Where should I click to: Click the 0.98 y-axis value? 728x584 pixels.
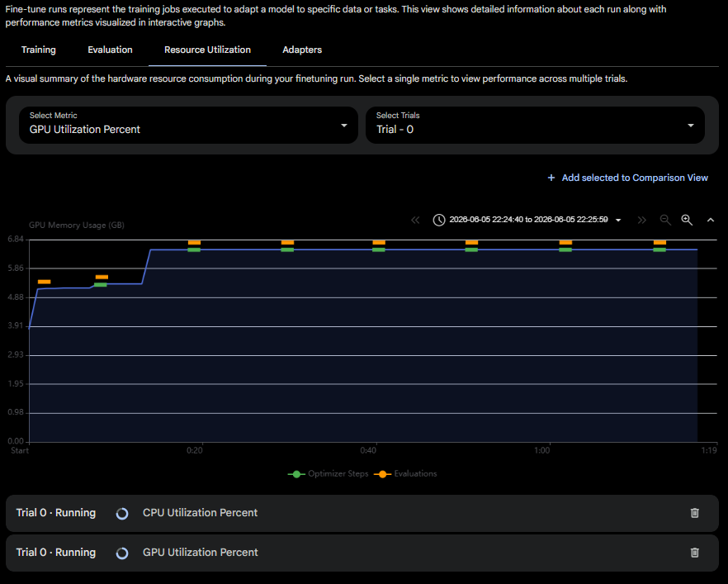[16, 412]
